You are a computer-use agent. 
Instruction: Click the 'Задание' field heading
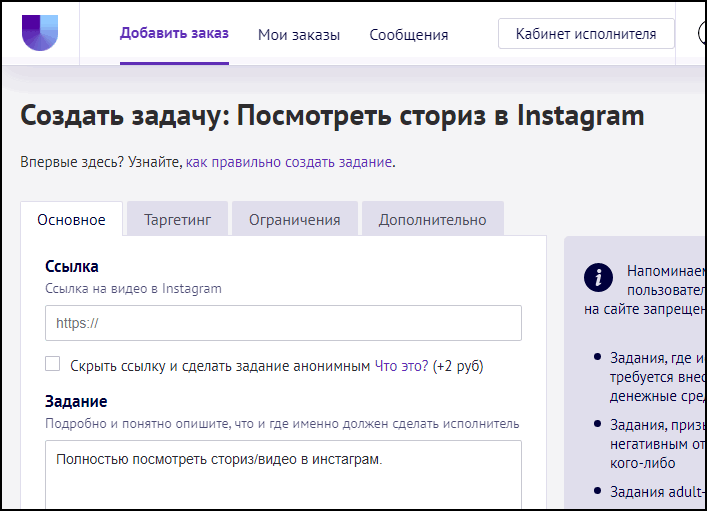(76, 401)
